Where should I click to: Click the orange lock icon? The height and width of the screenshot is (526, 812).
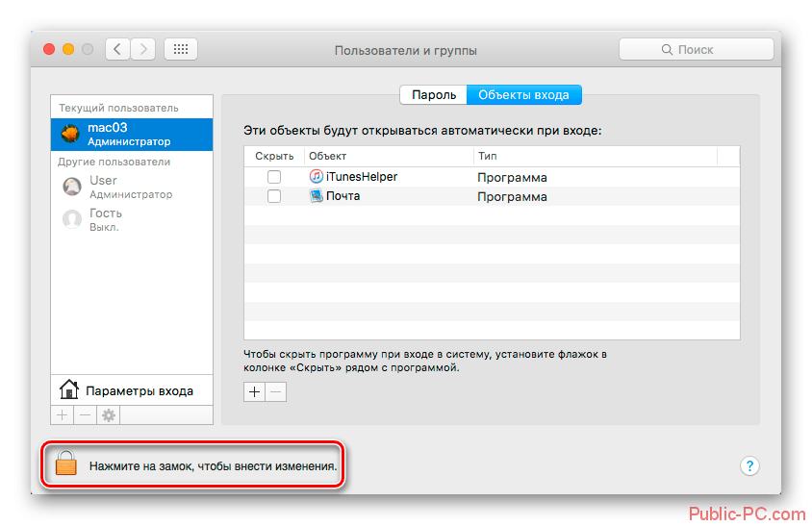click(x=65, y=465)
